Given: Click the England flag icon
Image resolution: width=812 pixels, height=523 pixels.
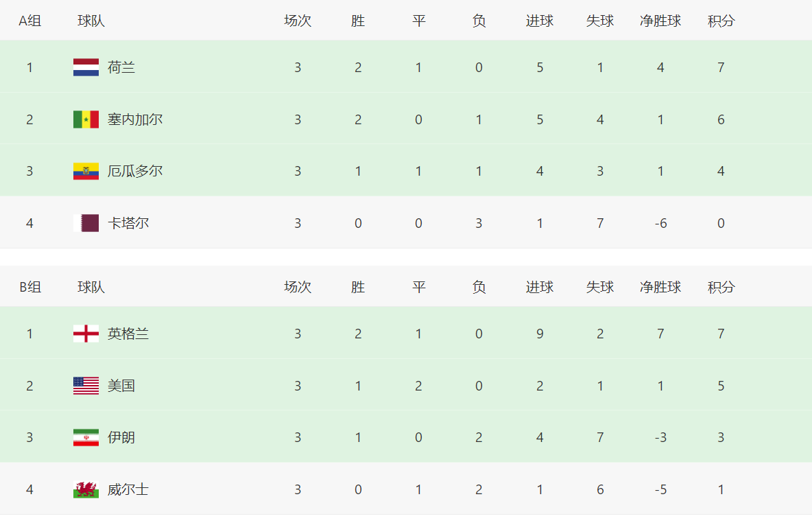Looking at the screenshot, I should tap(86, 334).
